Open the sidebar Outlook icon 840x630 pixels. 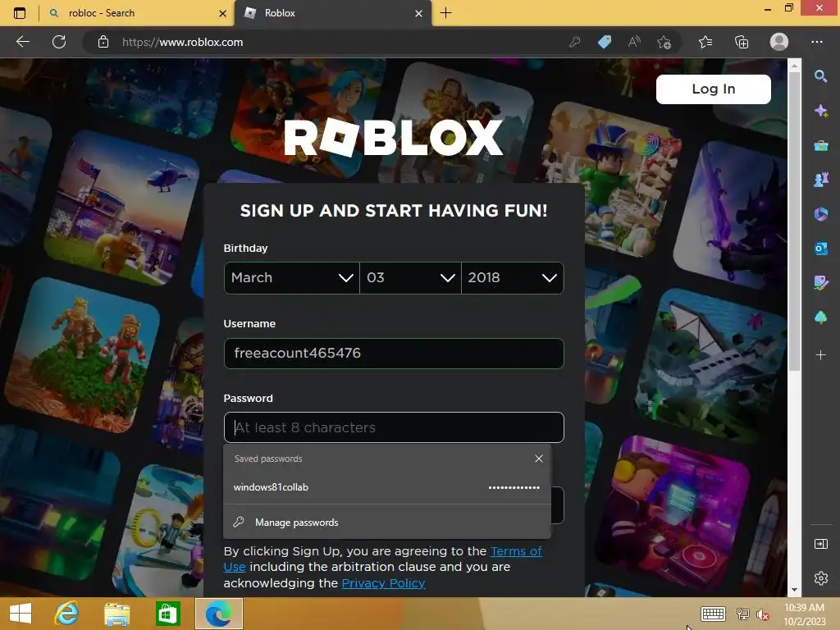(x=820, y=249)
